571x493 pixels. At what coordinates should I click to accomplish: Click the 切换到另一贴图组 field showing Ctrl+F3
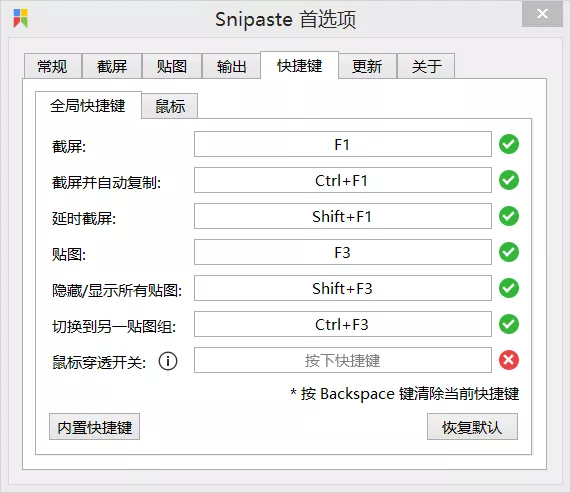343,324
